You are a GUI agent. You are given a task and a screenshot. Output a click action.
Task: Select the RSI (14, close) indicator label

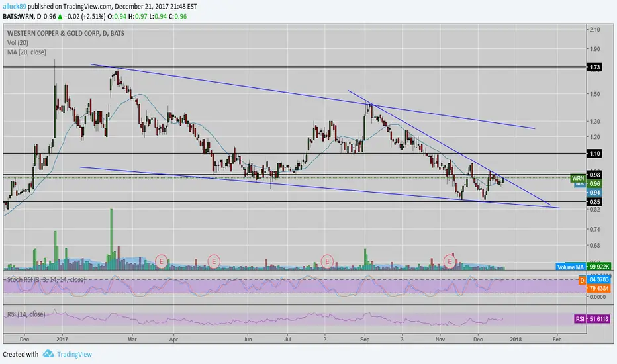click(26, 314)
